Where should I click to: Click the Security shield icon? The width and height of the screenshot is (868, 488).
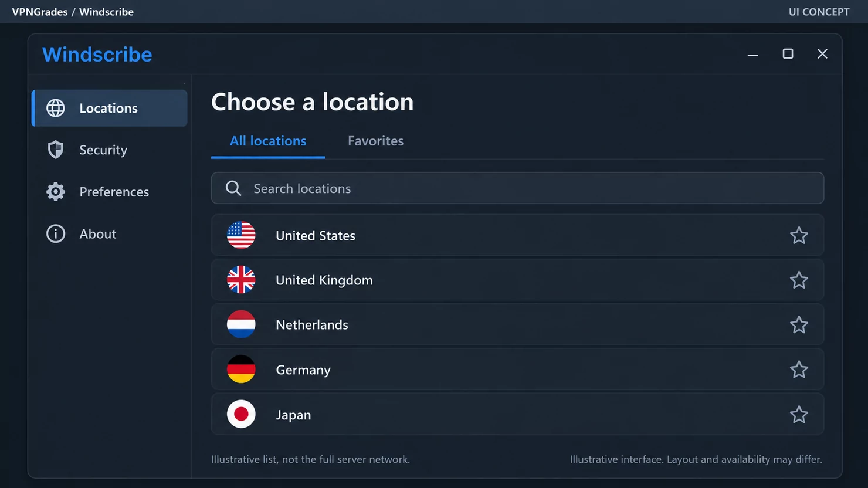coord(56,150)
